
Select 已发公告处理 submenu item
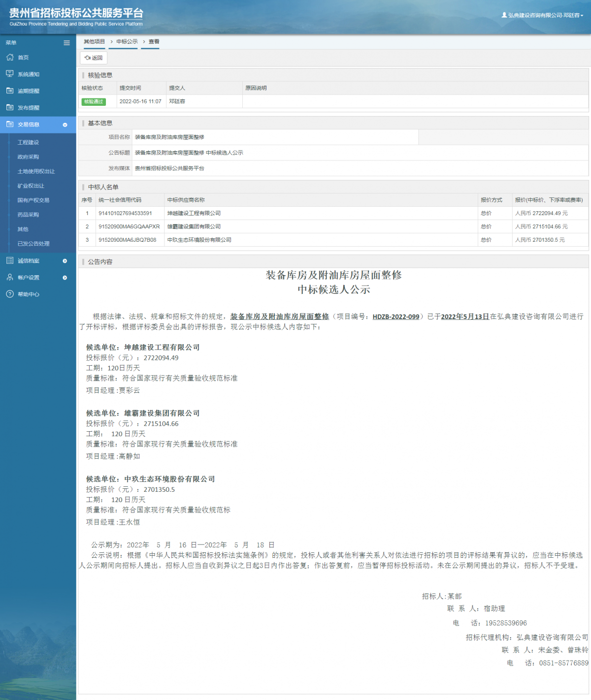[x=33, y=243]
